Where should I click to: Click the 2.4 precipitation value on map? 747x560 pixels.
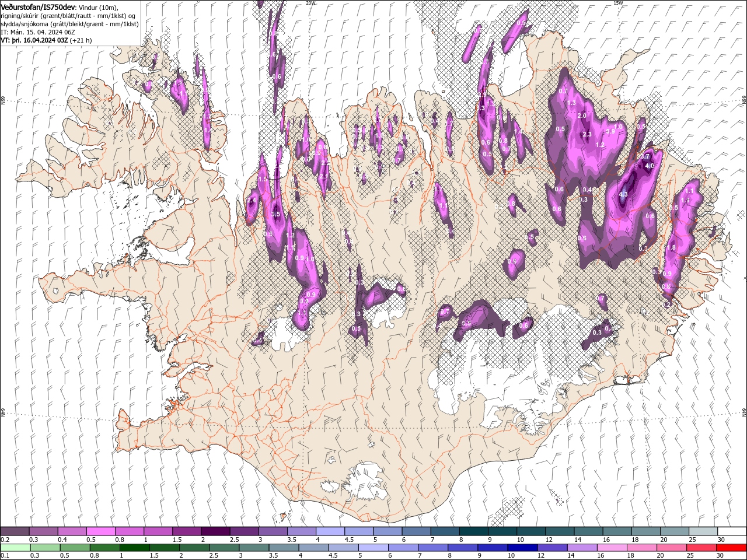click(x=252, y=201)
